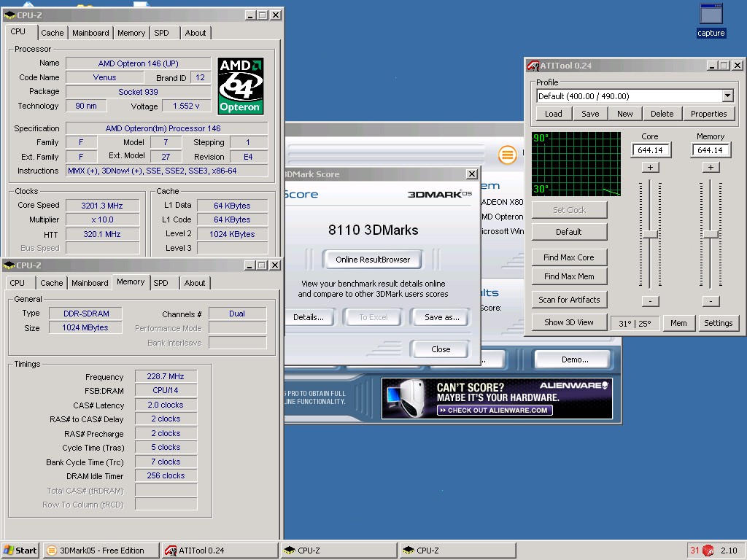Open the ATITool Profile dropdown
This screenshot has width=747, height=560.
coord(727,96)
